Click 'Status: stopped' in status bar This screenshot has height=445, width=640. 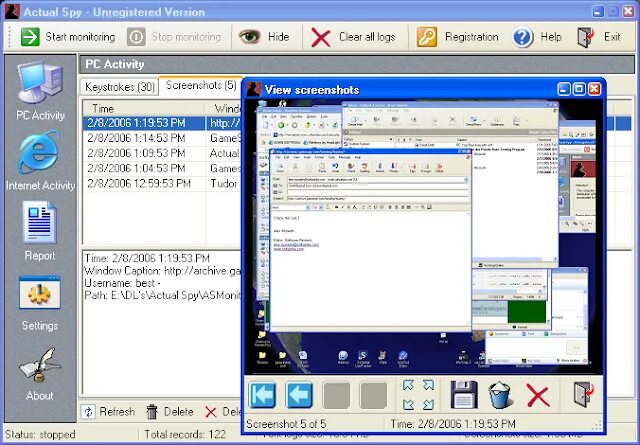[40, 434]
